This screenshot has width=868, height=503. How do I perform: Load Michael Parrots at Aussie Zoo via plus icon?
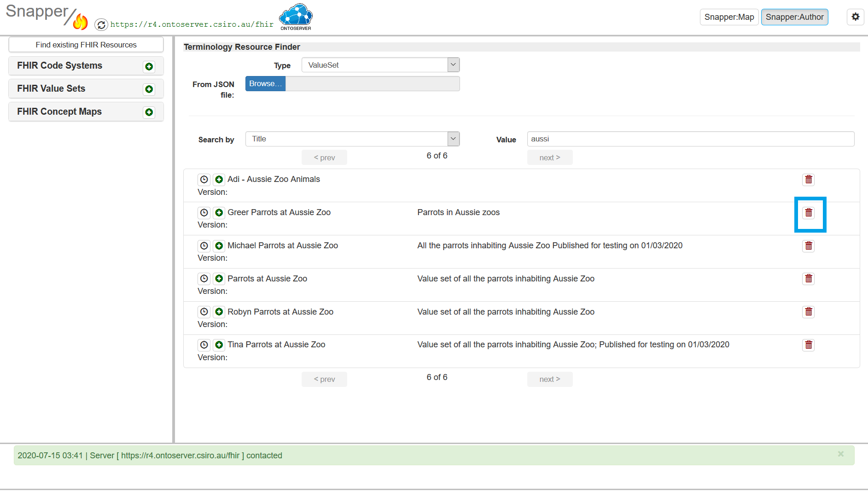pos(219,246)
